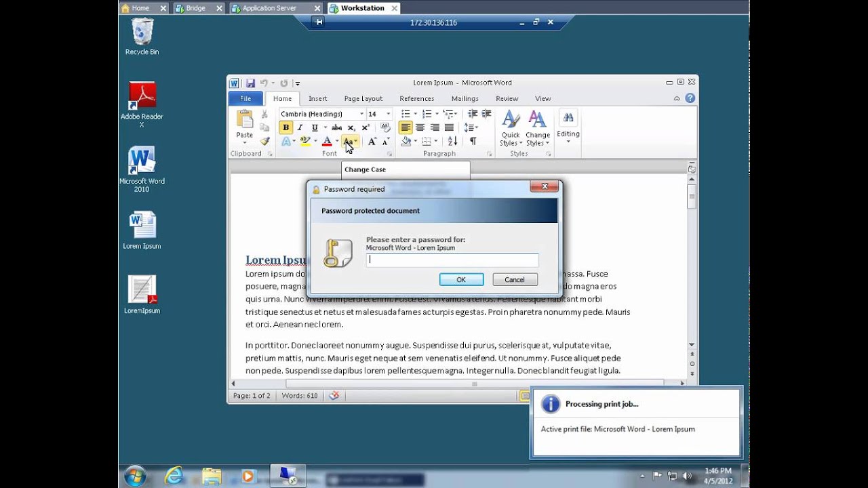Click the Undo icon in Quick Access Toolbar

264,83
